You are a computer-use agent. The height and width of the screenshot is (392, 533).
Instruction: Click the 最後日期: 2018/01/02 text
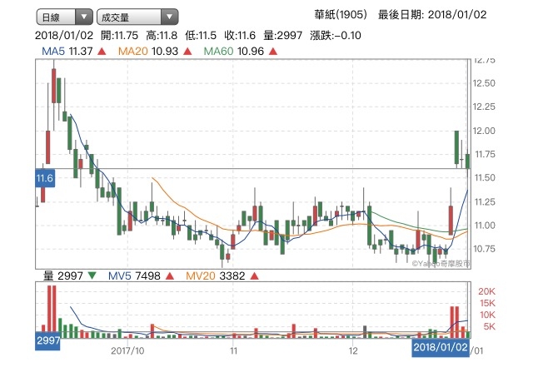[x=432, y=15]
